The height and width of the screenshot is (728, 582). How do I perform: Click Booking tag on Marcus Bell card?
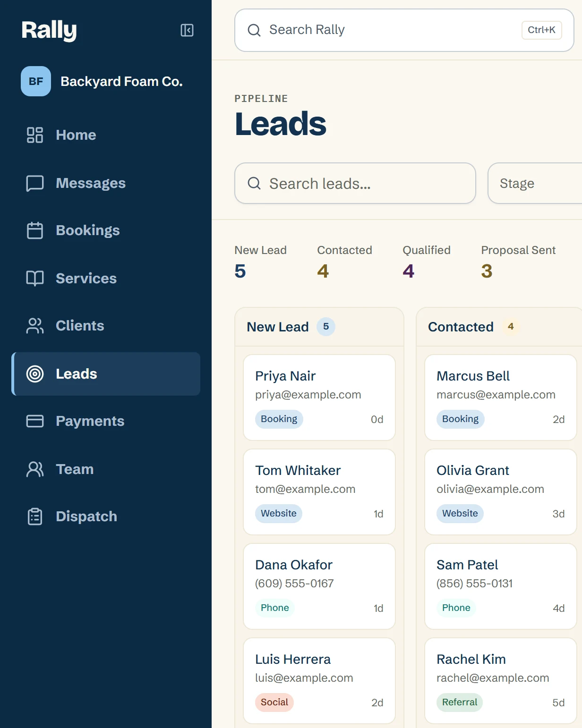pos(461,419)
